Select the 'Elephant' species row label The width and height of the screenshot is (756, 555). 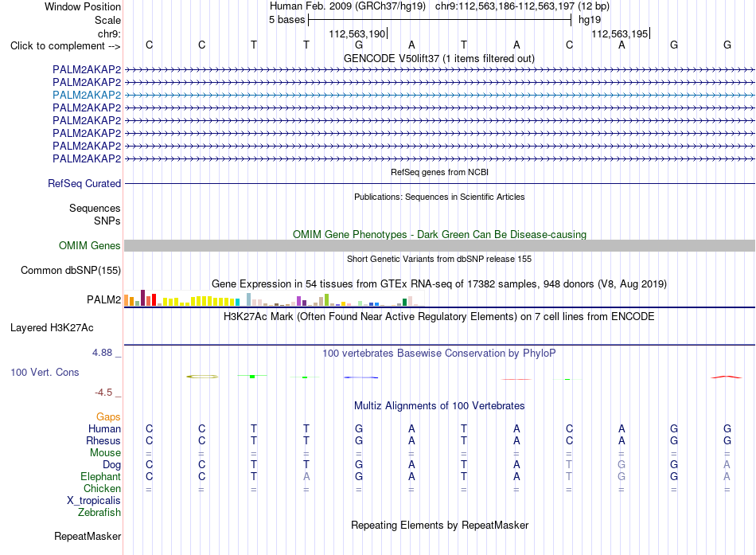(100, 476)
